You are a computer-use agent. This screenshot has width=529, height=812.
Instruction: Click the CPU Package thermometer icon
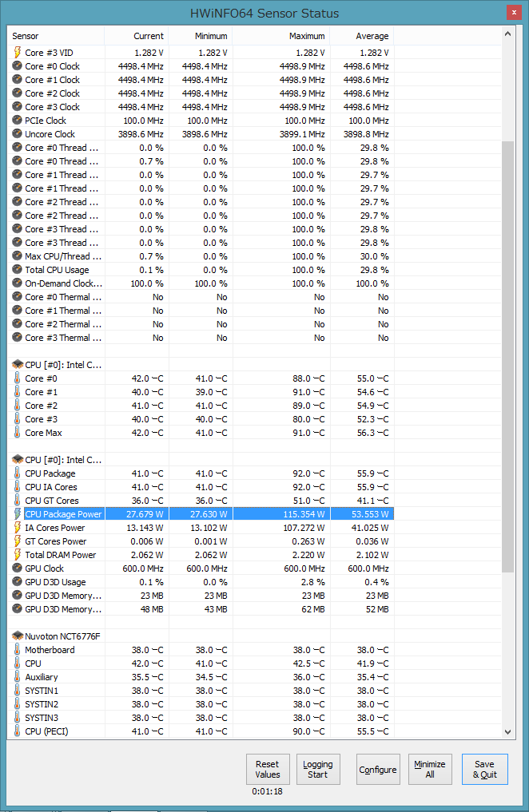(17, 473)
